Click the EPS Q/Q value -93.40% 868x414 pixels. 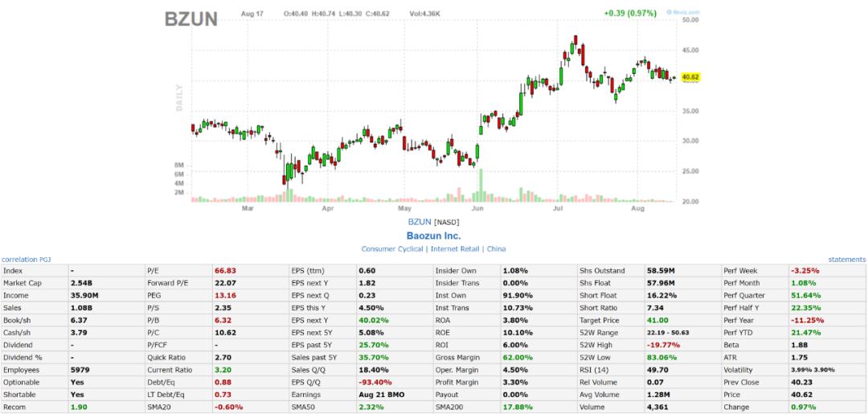tap(375, 383)
